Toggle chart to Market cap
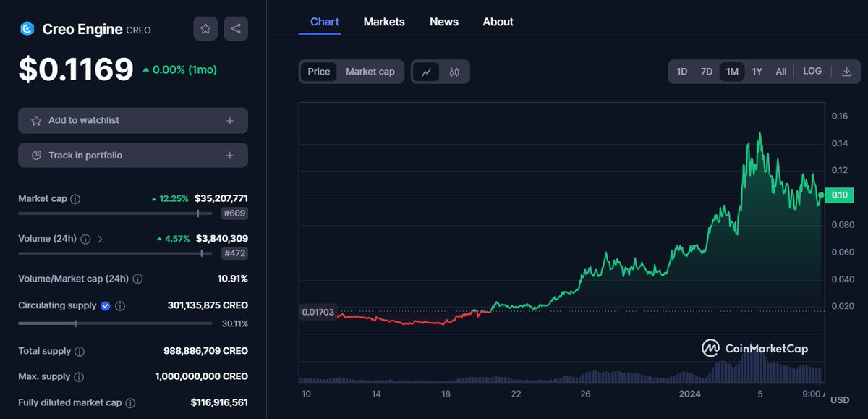This screenshot has width=868, height=419. click(370, 72)
